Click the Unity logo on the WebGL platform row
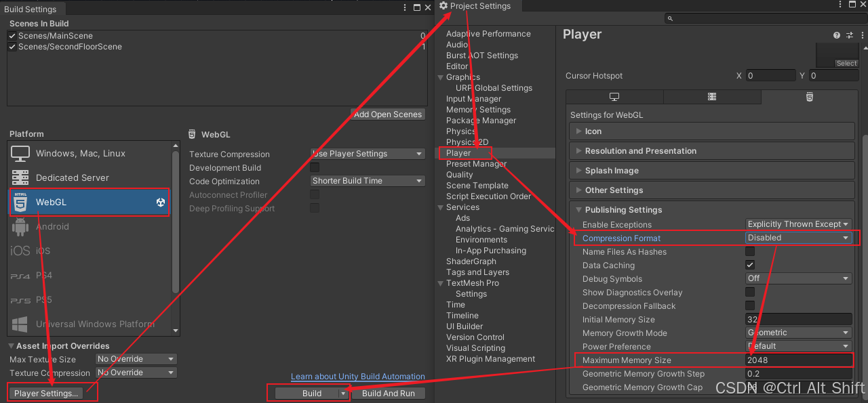This screenshot has height=403, width=868. pos(161,202)
